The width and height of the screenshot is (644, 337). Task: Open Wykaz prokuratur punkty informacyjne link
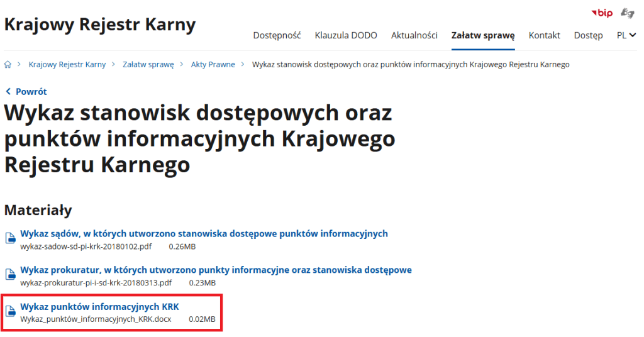tap(216, 270)
